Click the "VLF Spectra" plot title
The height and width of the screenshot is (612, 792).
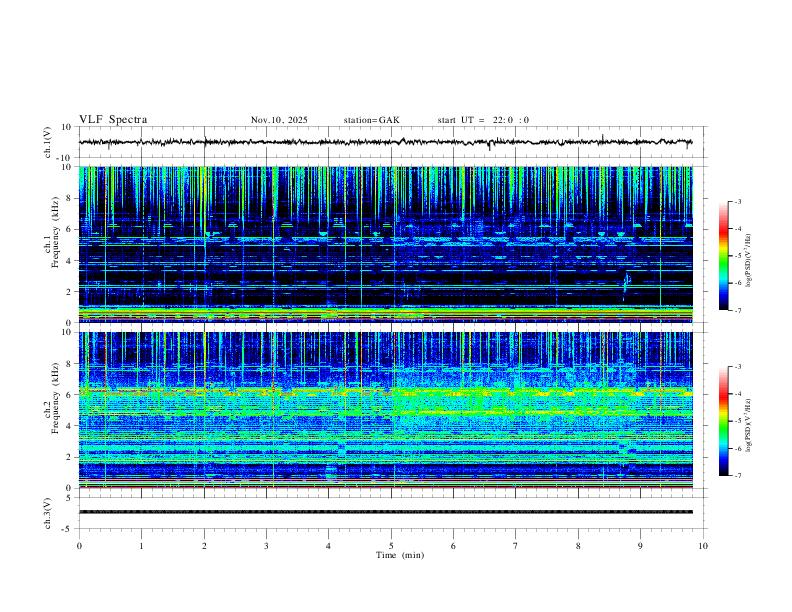(x=113, y=120)
